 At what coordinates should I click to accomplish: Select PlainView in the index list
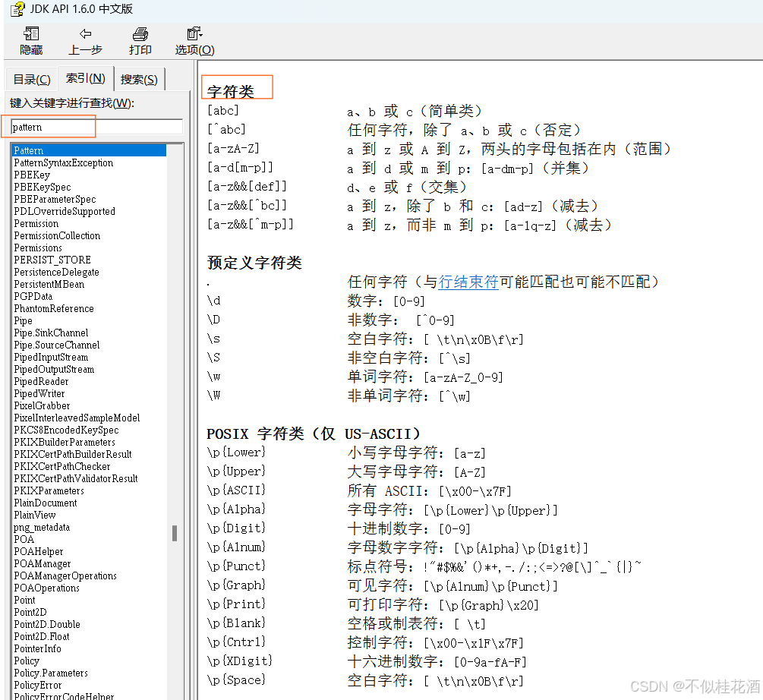click(35, 516)
